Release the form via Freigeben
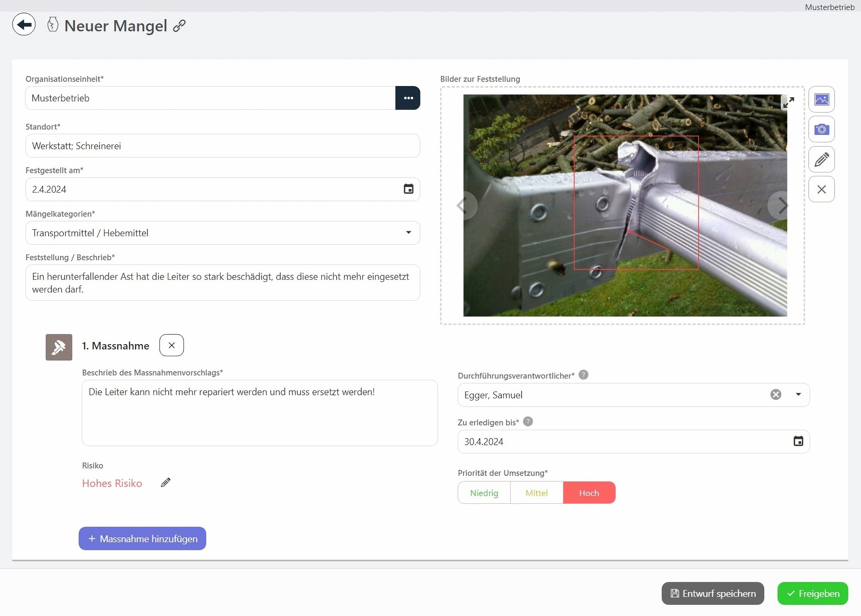Screen dimensions: 861x616 (x=812, y=593)
